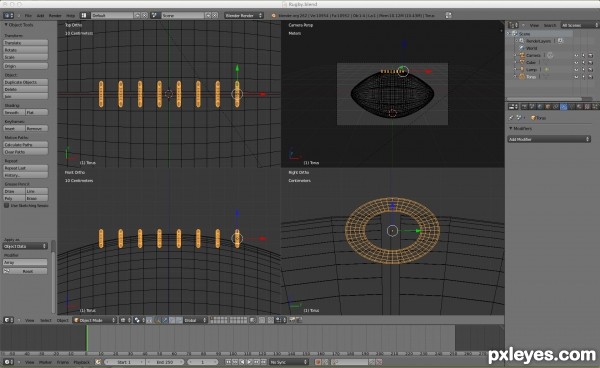Click the record keyframe button in timeline

click(x=318, y=361)
